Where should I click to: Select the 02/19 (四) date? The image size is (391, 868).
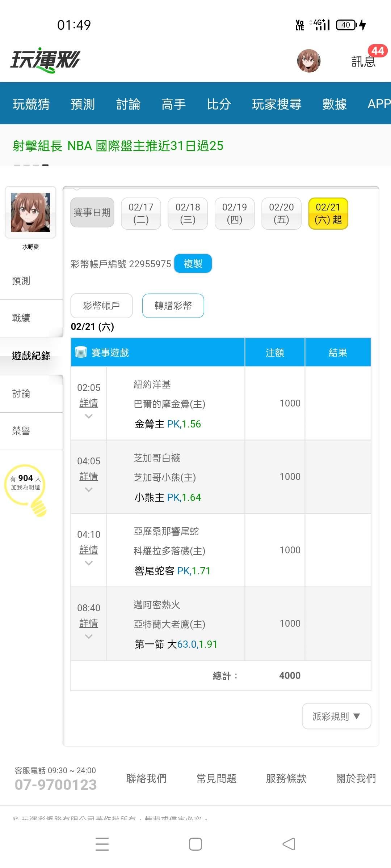coord(235,213)
